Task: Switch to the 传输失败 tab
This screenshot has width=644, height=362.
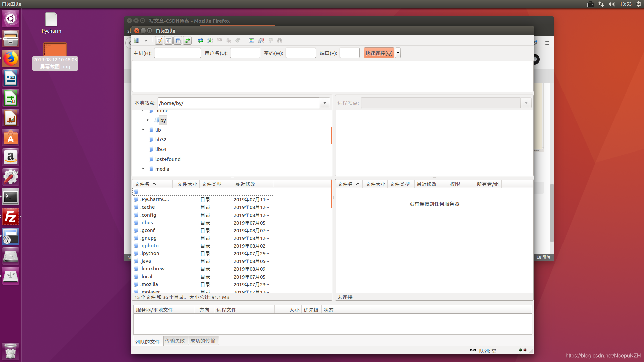Action: (x=175, y=341)
